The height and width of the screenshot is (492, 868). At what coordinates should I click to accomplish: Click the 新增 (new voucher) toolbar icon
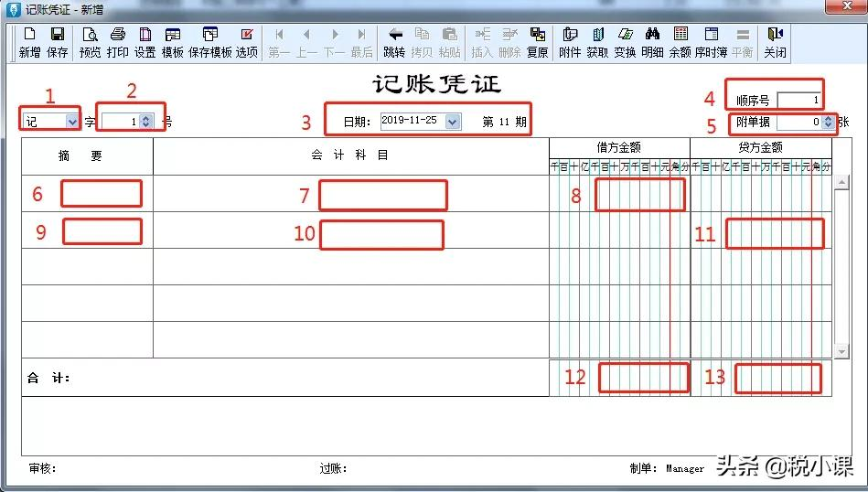click(x=29, y=43)
